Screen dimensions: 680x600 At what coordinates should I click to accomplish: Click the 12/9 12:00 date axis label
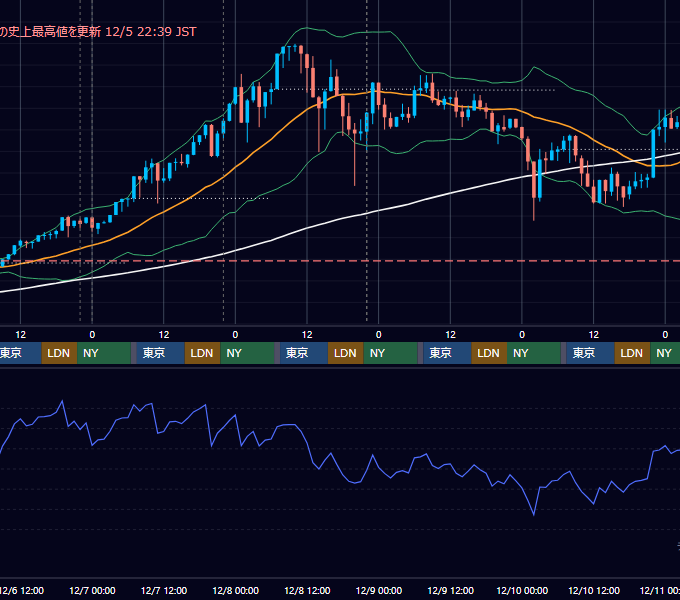tap(451, 590)
